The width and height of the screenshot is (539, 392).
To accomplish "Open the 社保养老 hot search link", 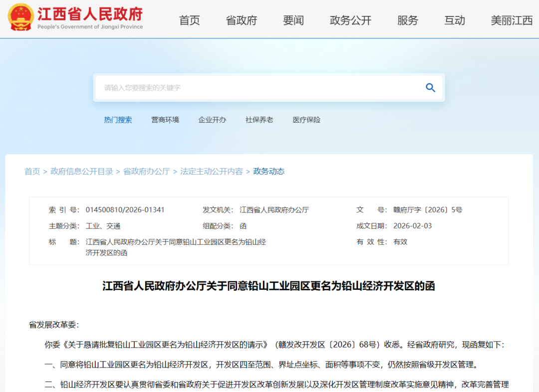I will pos(259,120).
